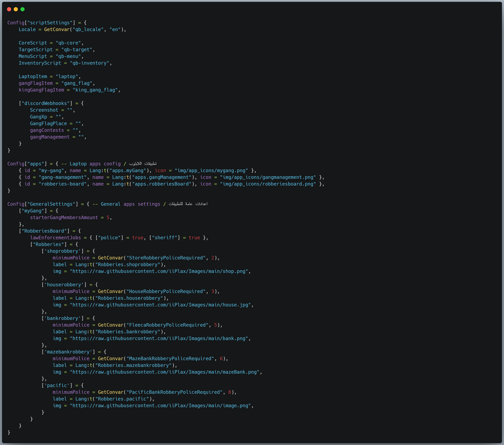The image size is (504, 445).
Task: Click the sheriff true value
Action: [x=194, y=238]
